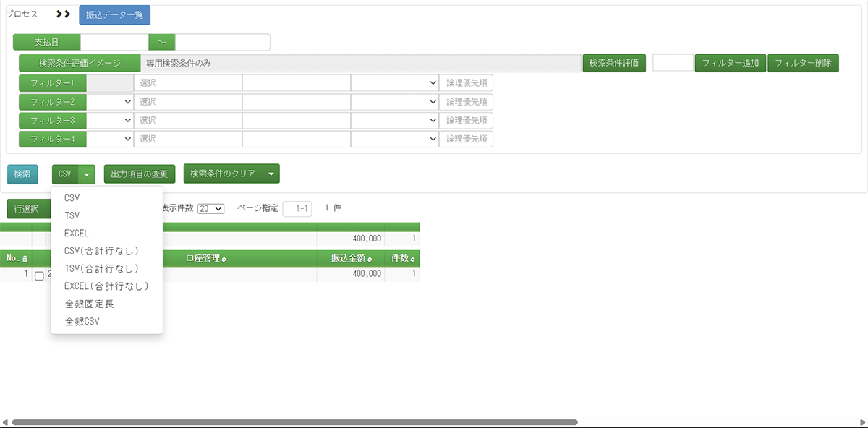Click the horizontal scrollbar thumb
The height and width of the screenshot is (428, 868).
tap(294, 422)
